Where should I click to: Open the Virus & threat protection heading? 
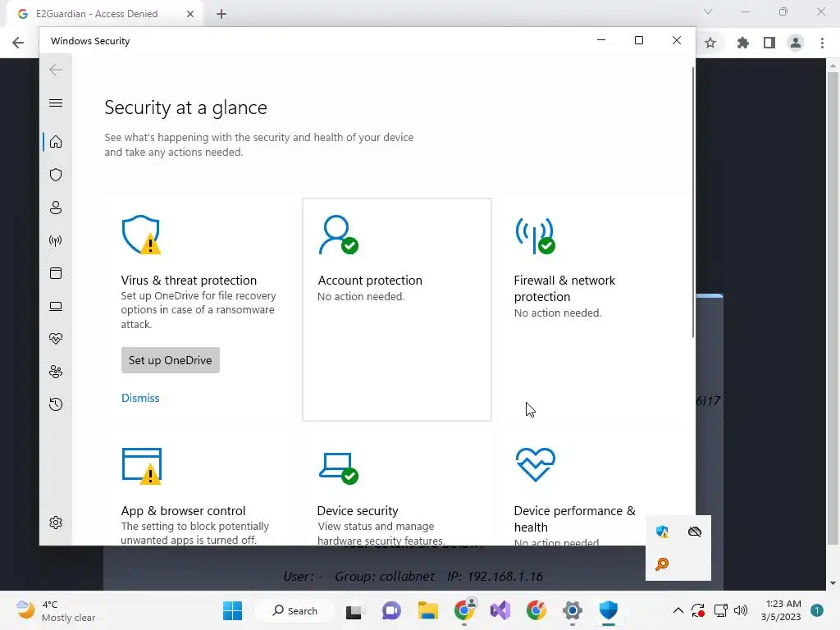pyautogui.click(x=189, y=281)
